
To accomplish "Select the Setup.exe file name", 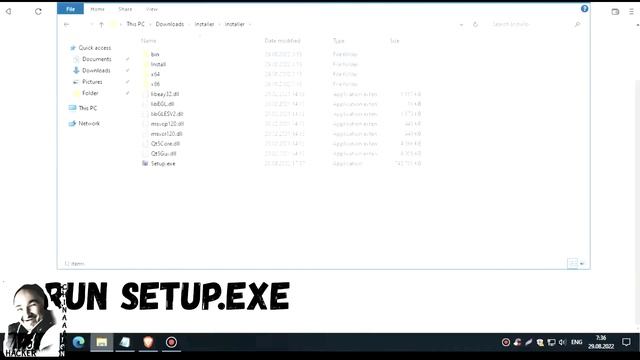I will click(163, 164).
